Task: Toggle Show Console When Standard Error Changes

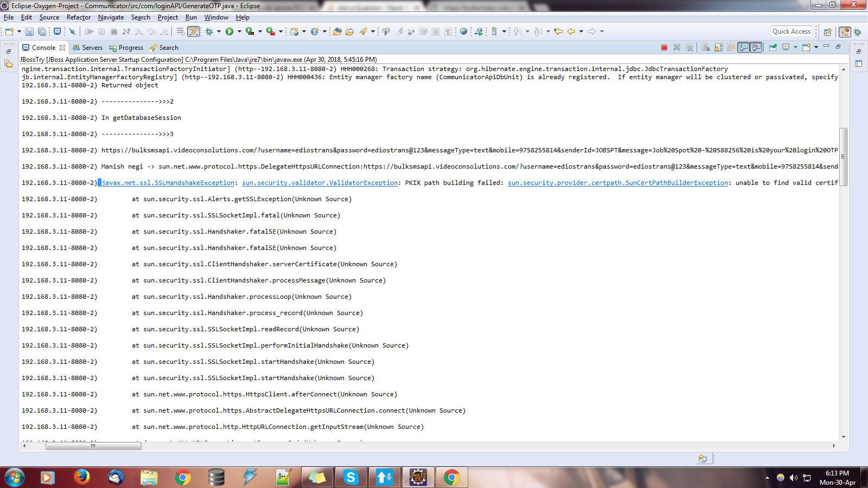Action: [756, 47]
